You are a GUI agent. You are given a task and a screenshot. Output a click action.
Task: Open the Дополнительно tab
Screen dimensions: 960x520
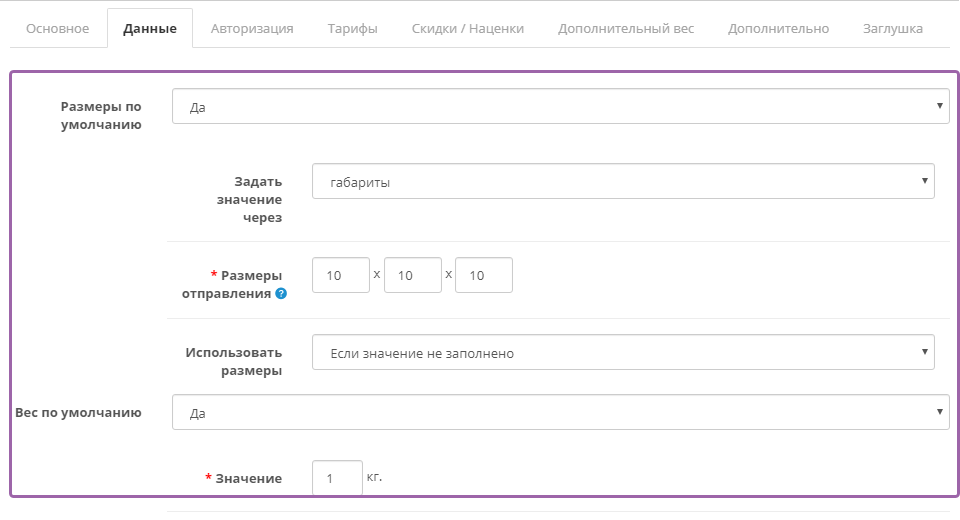(778, 28)
